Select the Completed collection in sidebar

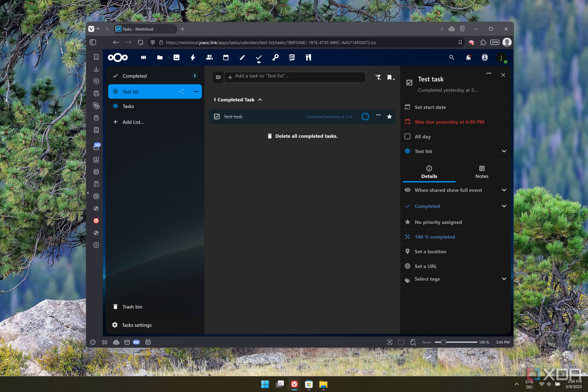click(155, 76)
